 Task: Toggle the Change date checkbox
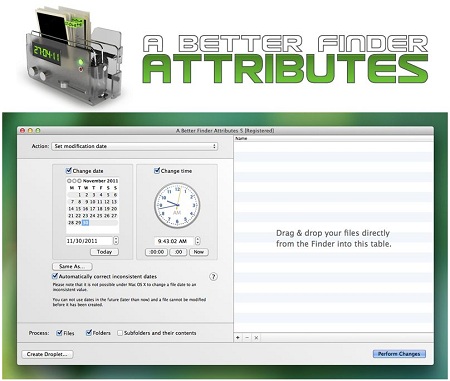69,171
